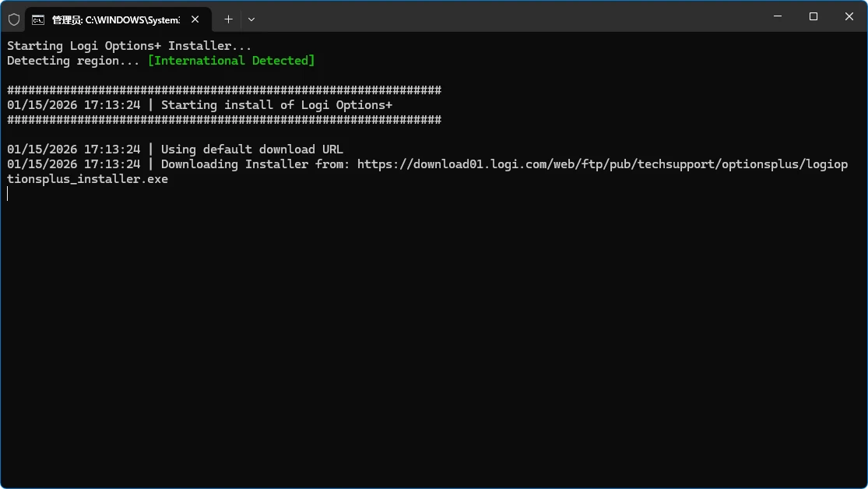This screenshot has height=489, width=868.
Task: Close the administrator terminal tab
Action: (195, 19)
